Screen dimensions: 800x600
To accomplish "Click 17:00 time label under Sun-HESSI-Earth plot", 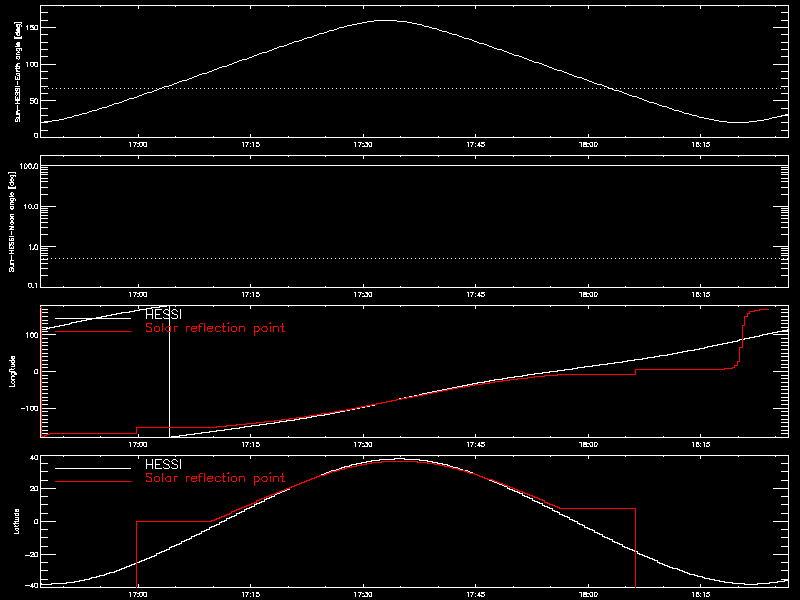I will point(138,145).
